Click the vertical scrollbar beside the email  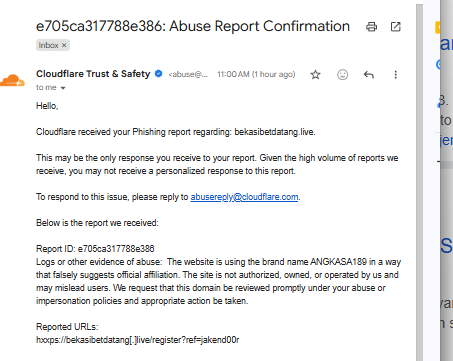(419, 182)
